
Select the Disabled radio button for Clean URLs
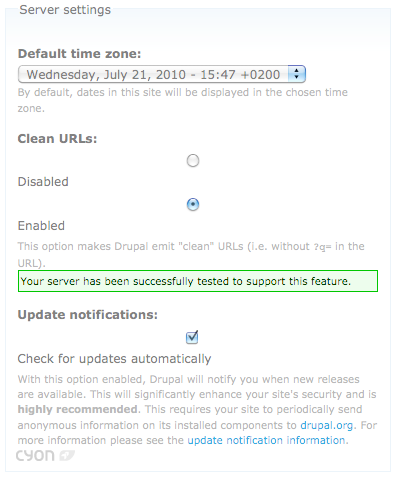[193, 161]
